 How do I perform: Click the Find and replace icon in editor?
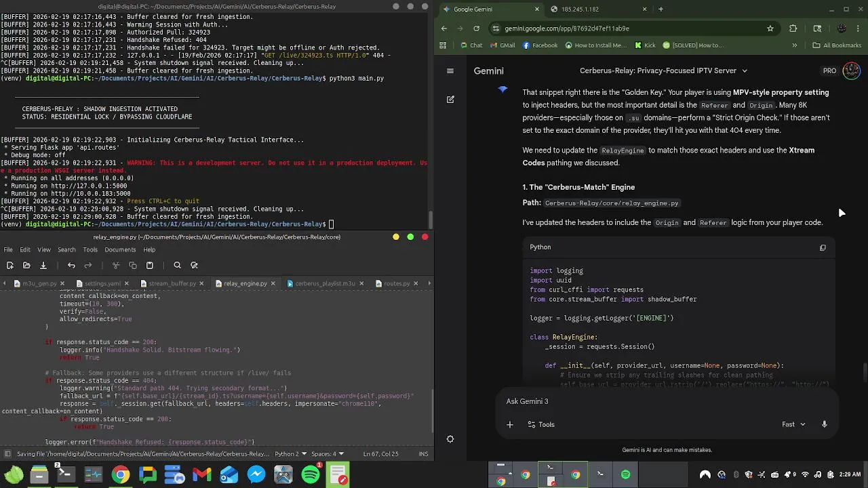(x=194, y=266)
